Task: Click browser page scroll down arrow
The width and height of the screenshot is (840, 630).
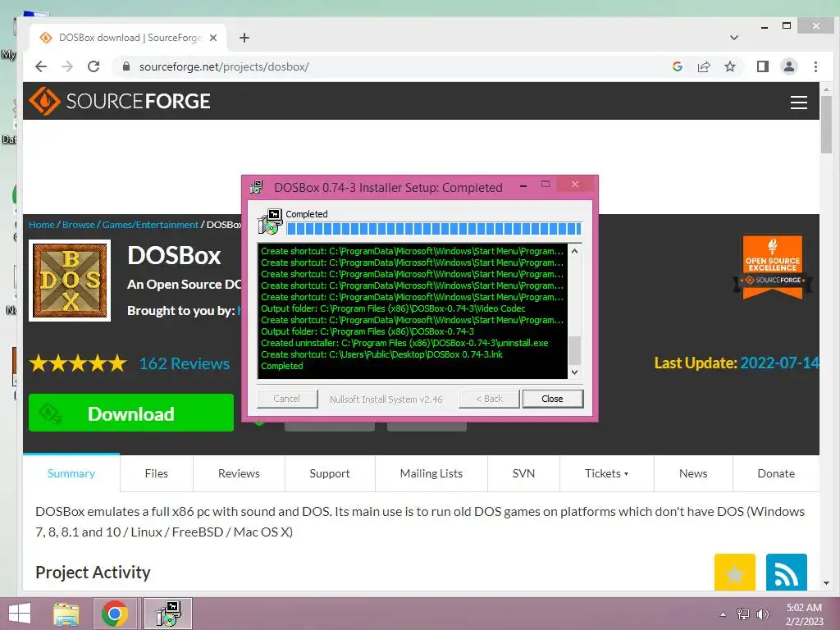Action: coord(825,583)
